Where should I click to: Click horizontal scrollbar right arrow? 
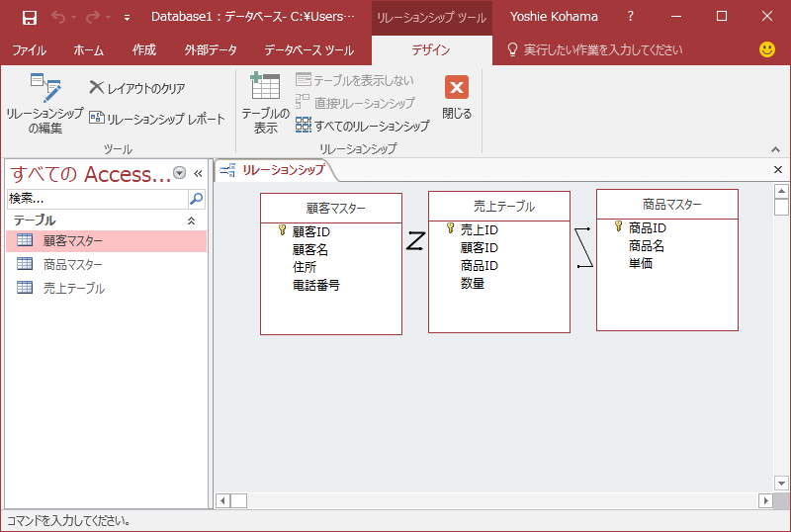[x=765, y=500]
